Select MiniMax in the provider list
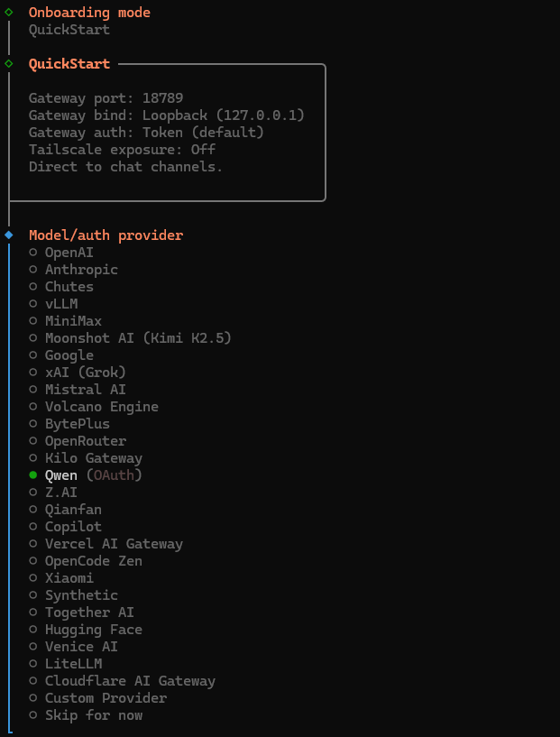560x737 pixels. tap(65, 321)
